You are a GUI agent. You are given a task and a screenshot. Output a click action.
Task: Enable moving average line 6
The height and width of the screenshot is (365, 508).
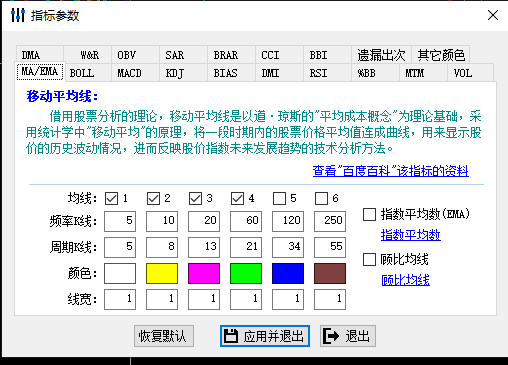(321, 199)
